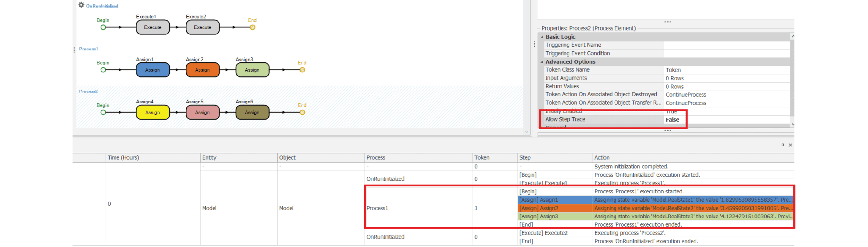
Task: Open Return Values 0 Rows value
Action: 727,87
